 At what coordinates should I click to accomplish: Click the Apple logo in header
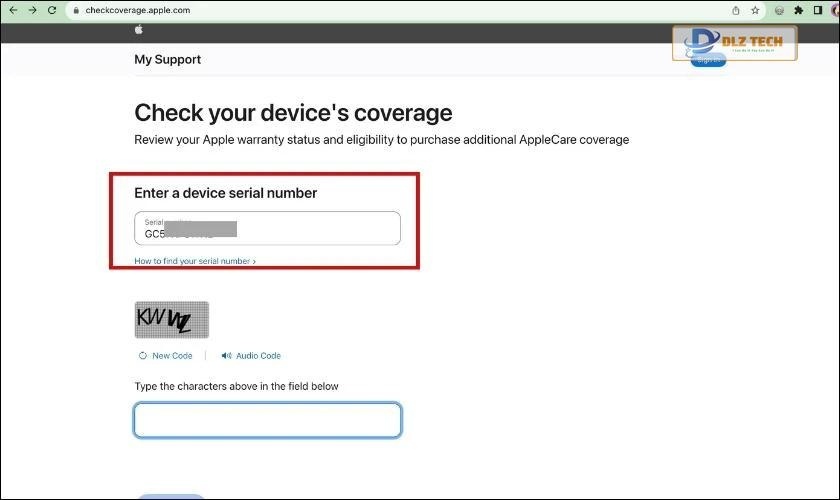139,30
